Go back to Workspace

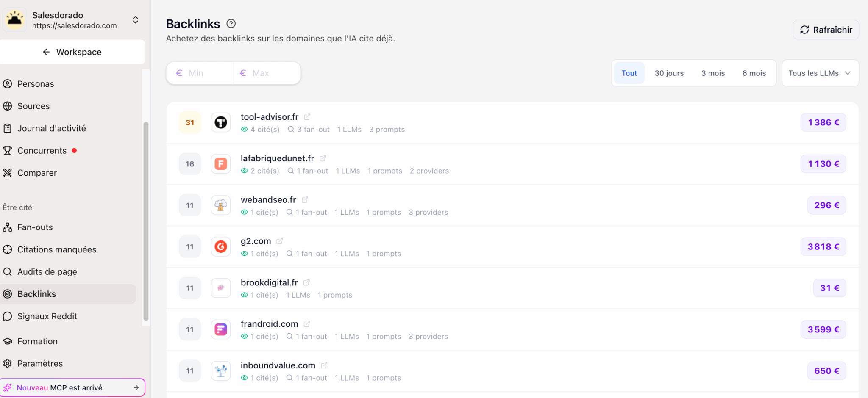click(72, 52)
